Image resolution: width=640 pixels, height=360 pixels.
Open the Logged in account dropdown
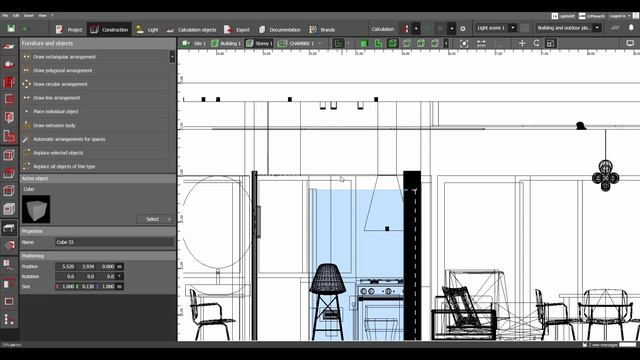[620, 16]
